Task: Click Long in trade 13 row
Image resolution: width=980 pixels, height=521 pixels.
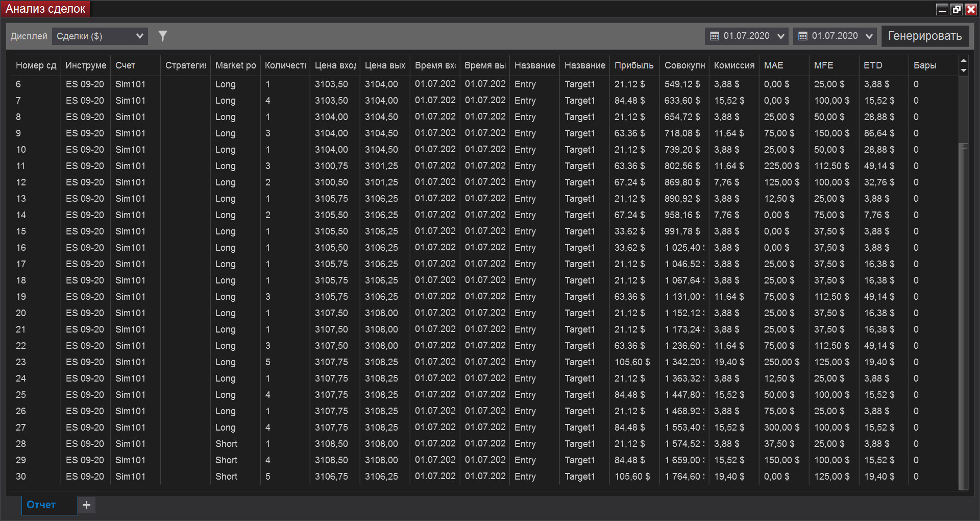Action: click(x=225, y=199)
